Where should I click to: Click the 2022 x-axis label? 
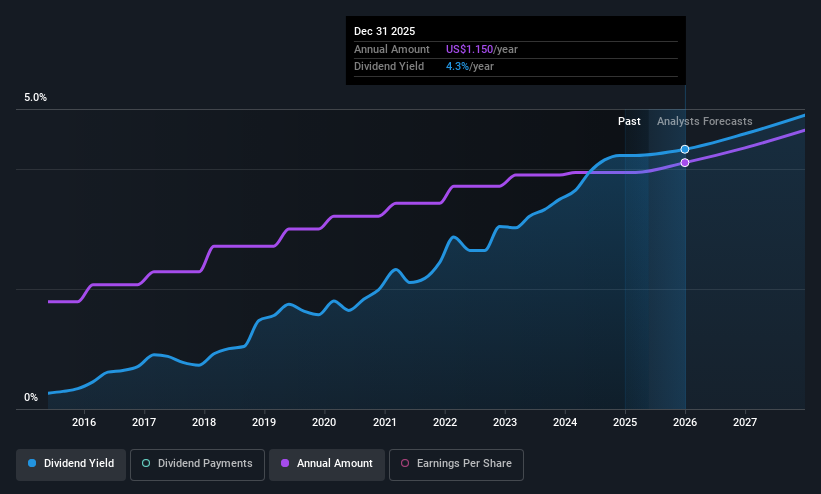445,422
